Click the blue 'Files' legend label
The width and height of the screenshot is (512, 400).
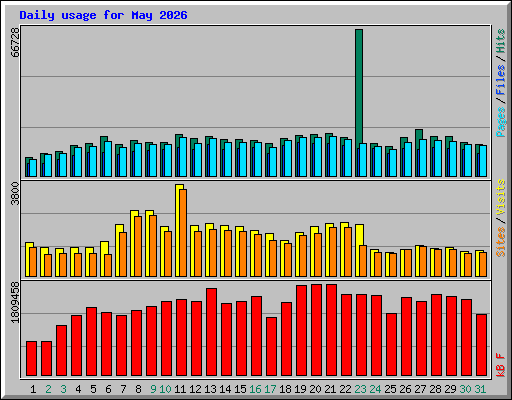[500, 80]
